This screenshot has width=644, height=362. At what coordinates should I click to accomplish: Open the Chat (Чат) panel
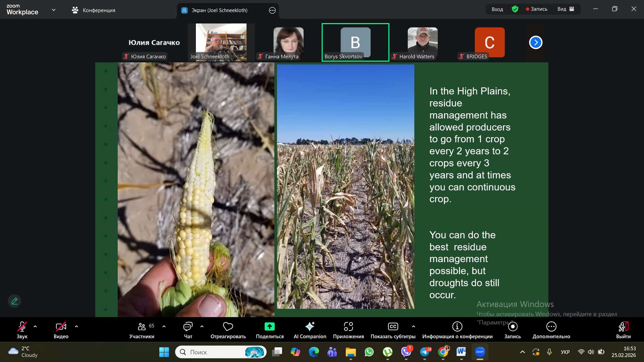tap(188, 327)
